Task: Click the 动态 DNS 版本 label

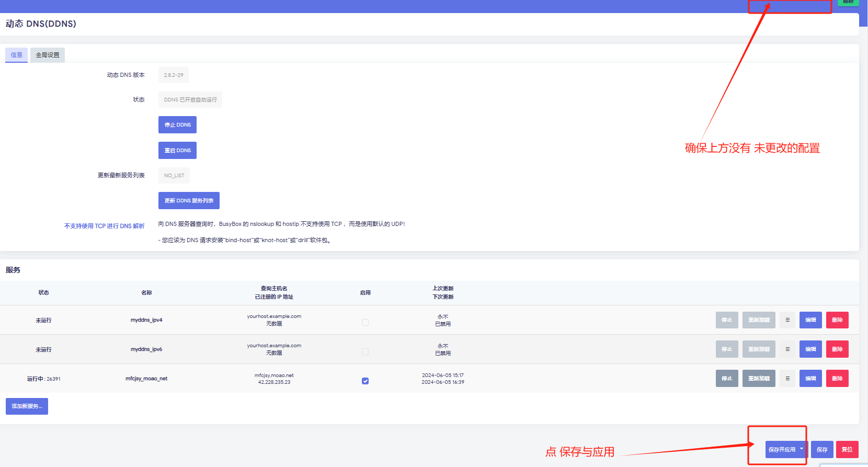Action: [x=125, y=75]
